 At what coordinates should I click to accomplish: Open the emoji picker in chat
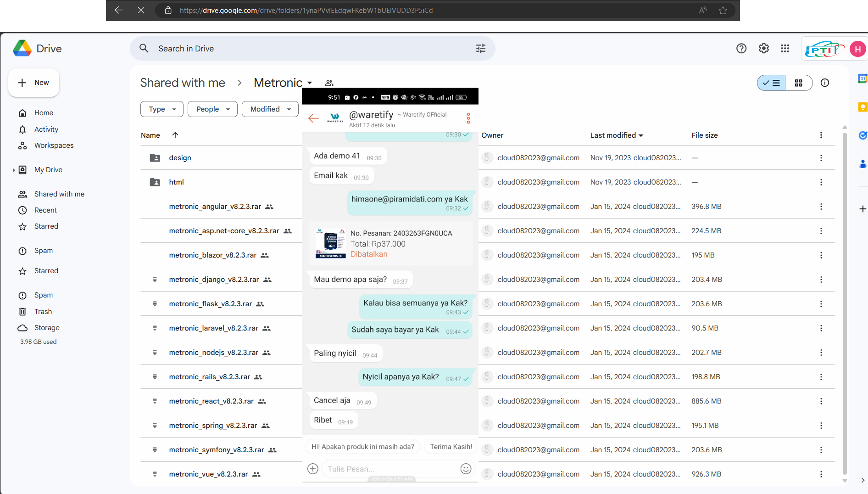click(466, 469)
